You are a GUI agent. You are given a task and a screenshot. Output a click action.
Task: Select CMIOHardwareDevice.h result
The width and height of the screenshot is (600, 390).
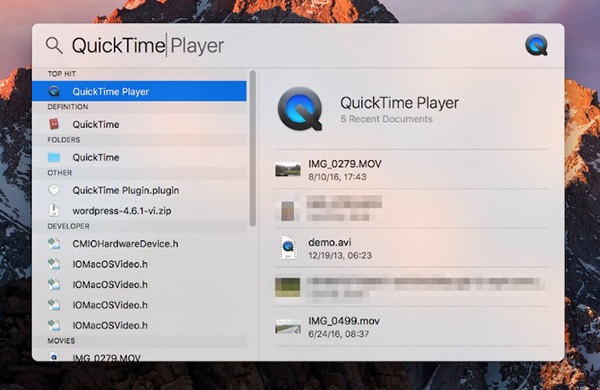[139, 244]
